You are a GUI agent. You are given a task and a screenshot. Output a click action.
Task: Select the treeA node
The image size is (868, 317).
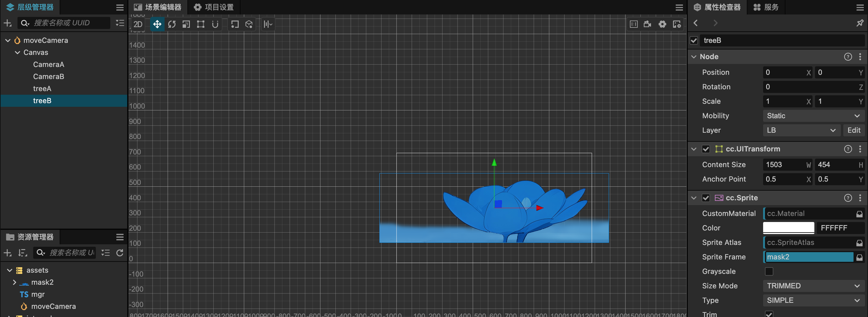42,89
